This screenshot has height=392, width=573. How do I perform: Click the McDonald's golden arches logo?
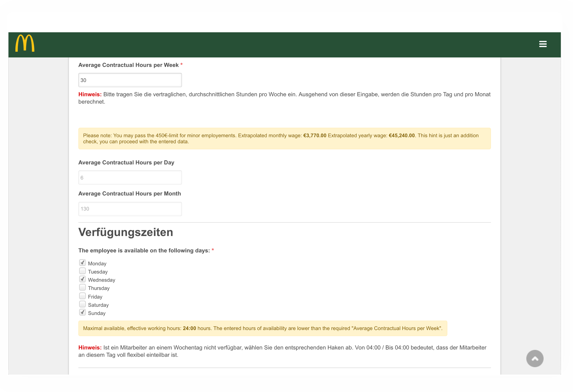pos(25,43)
